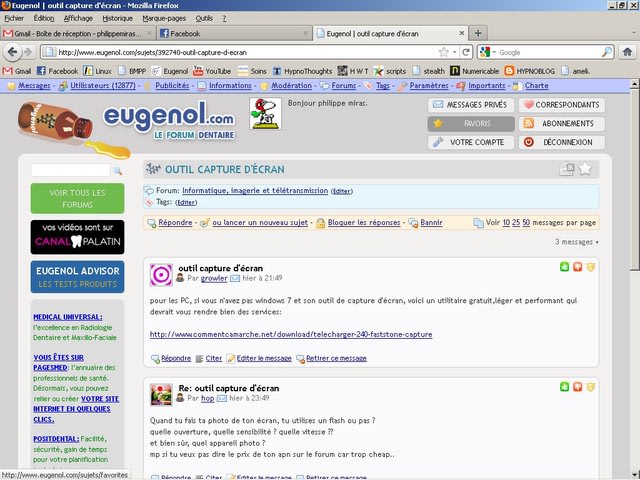Open the search engine selector dropdown
Image resolution: width=640 pixels, height=480 pixels.
point(487,52)
